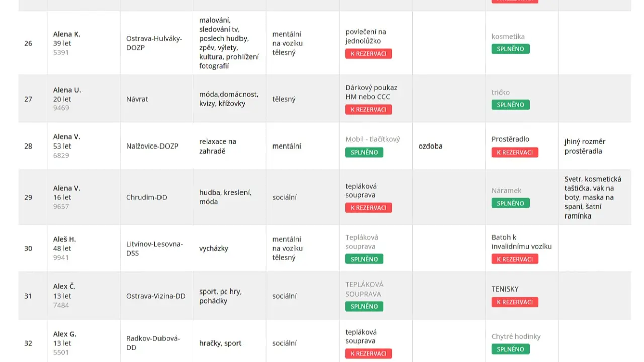This screenshot has width=644, height=362.
Task: Click SPLNĚNO under Mobil - tlačítkový
Action: coord(364,152)
